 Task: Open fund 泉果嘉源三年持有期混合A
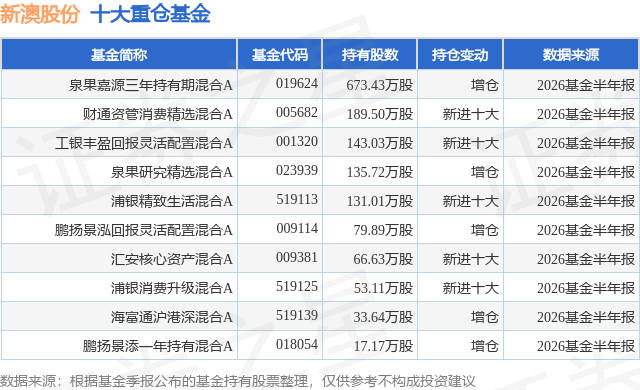(151, 85)
